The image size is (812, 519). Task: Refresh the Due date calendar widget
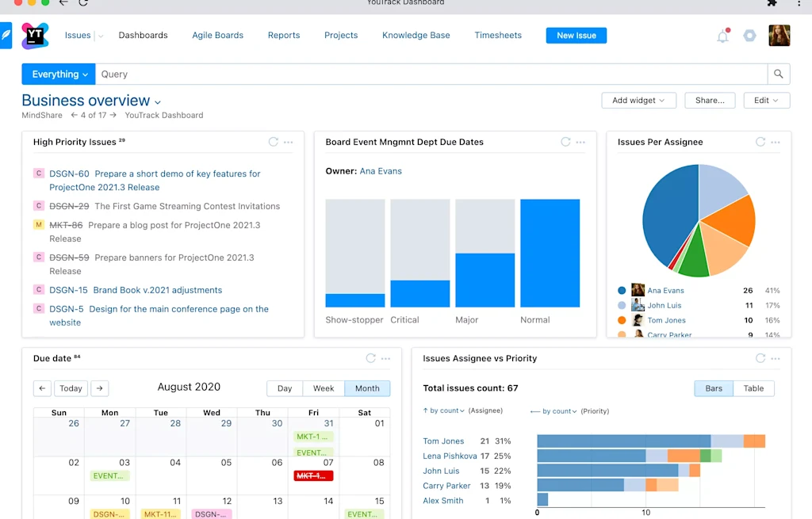370,358
